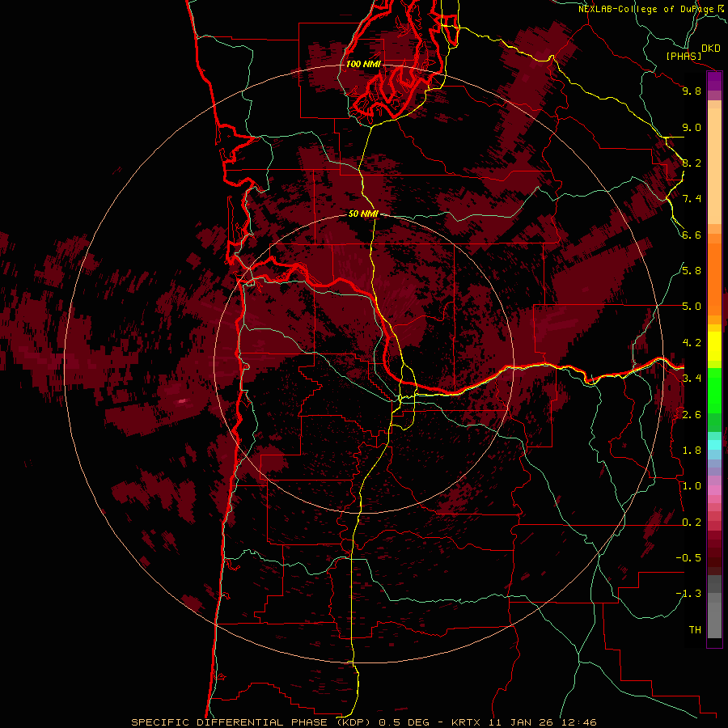
Task: Click the 8.2 scale value
Action: tap(692, 163)
